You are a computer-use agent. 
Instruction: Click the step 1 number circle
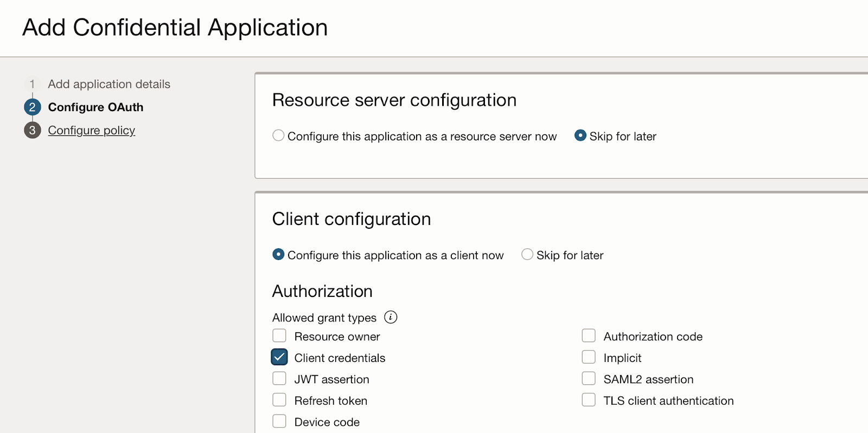tap(32, 84)
